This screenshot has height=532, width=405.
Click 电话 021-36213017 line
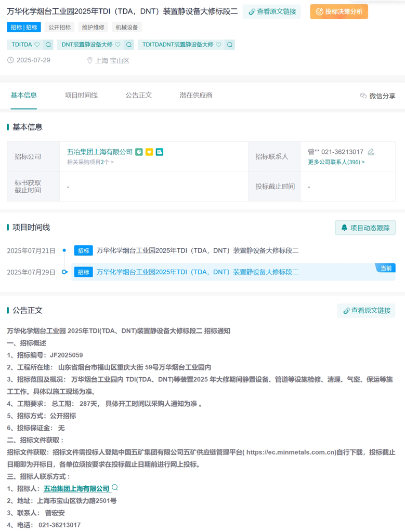44,525
